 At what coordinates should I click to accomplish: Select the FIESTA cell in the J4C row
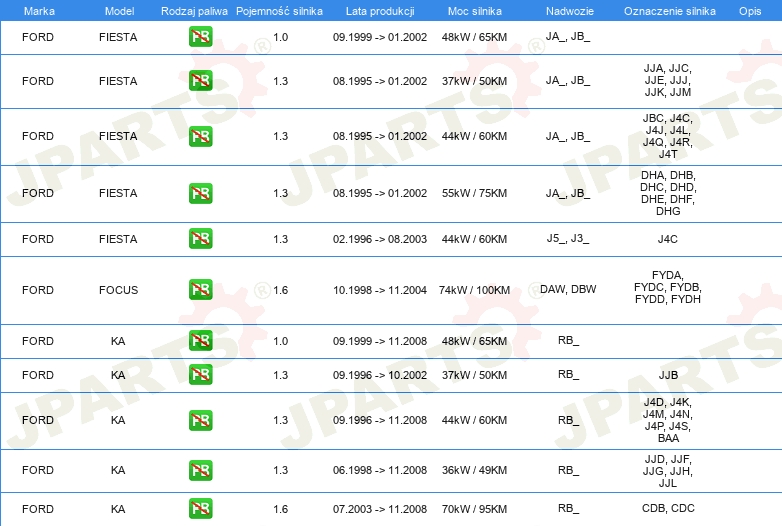tap(118, 239)
